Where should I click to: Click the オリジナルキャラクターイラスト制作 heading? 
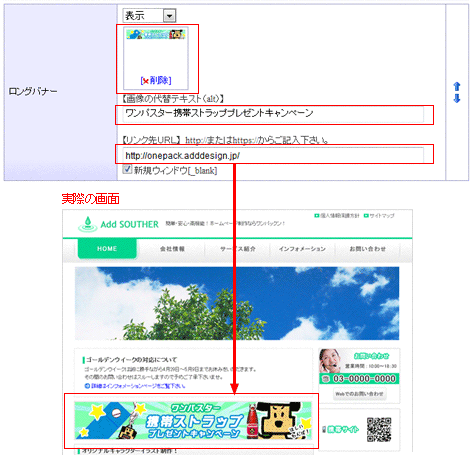[x=129, y=451]
